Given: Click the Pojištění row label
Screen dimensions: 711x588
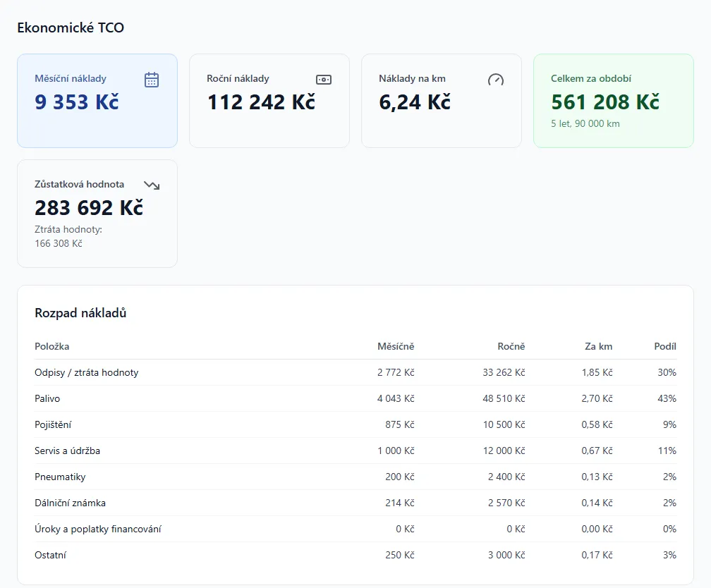Looking at the screenshot, I should click(x=53, y=425).
